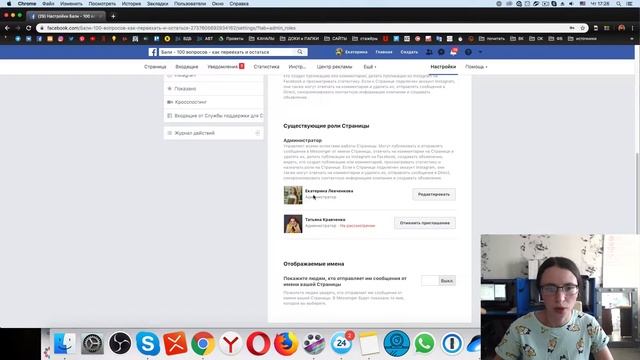Click the page vertical scrollbar

pos(638,192)
